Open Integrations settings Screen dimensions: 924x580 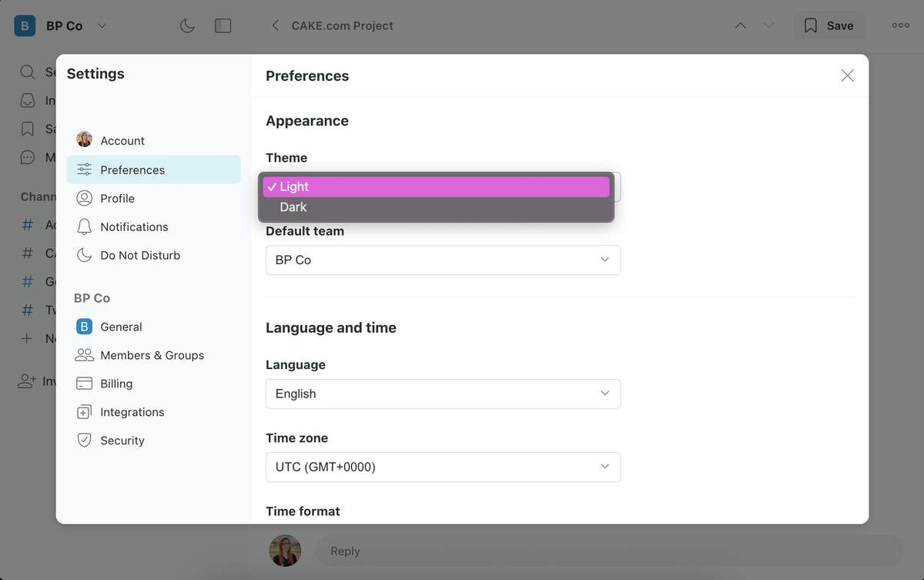[132, 413]
